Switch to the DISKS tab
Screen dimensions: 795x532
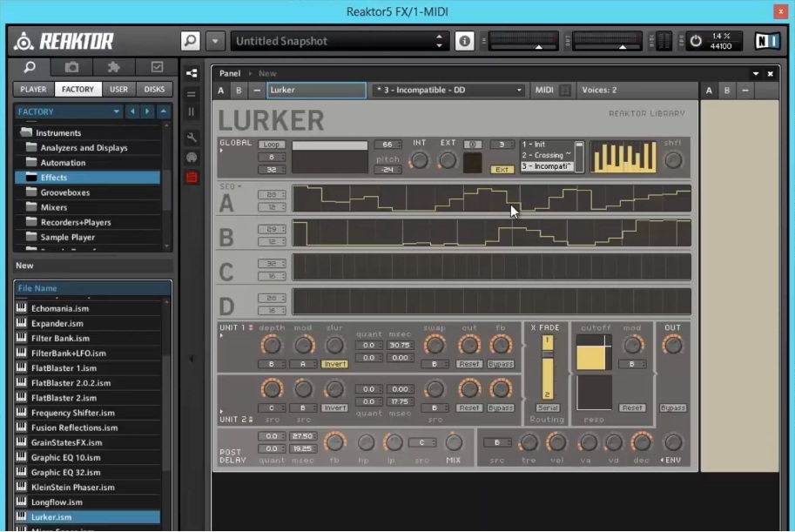coord(154,90)
